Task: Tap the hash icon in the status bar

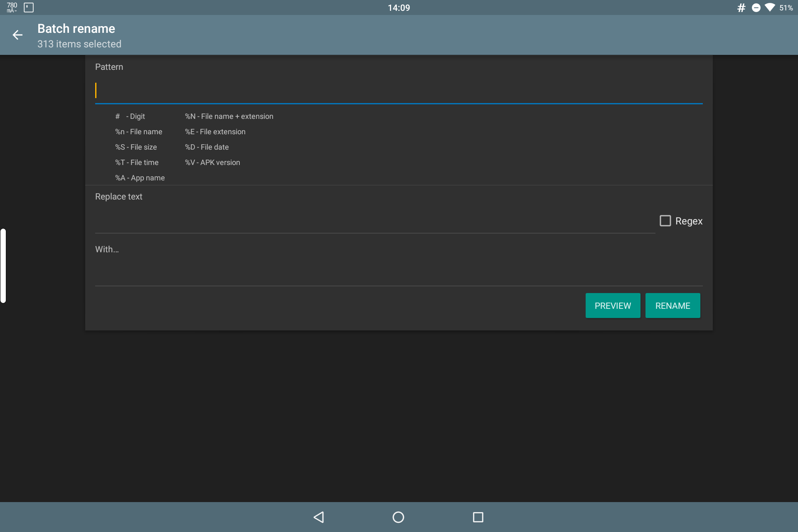Action: [741, 7]
